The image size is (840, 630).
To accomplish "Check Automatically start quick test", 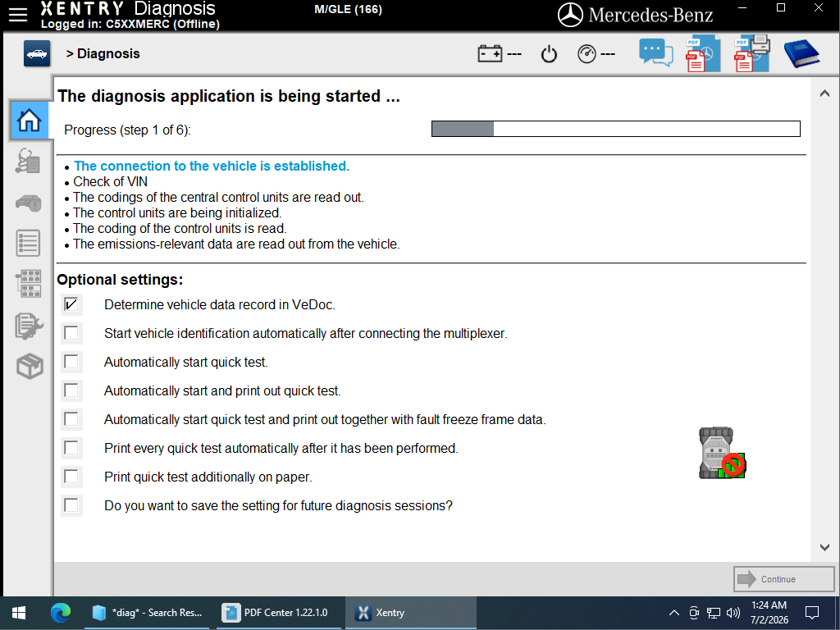I will coord(71,362).
